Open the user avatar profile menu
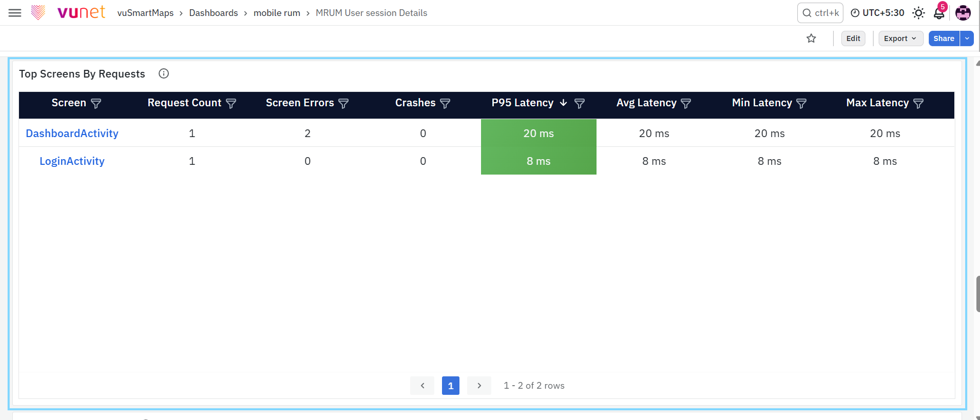 (963, 13)
